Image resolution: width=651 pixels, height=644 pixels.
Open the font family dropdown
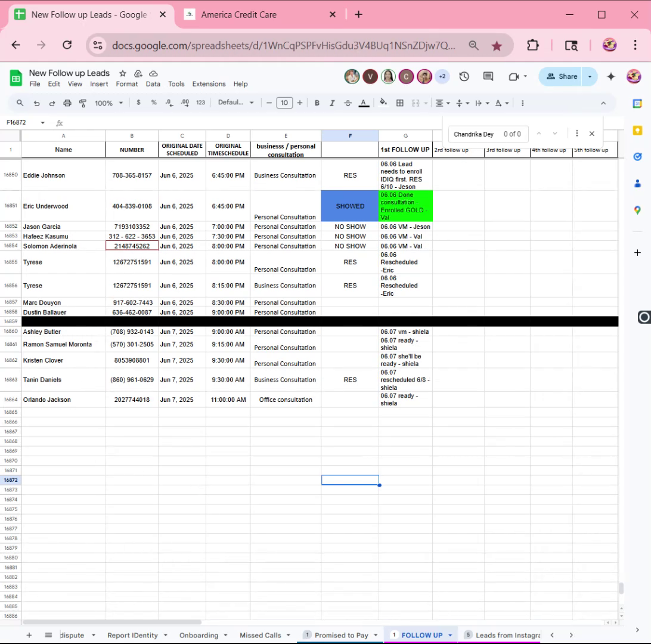coord(235,103)
